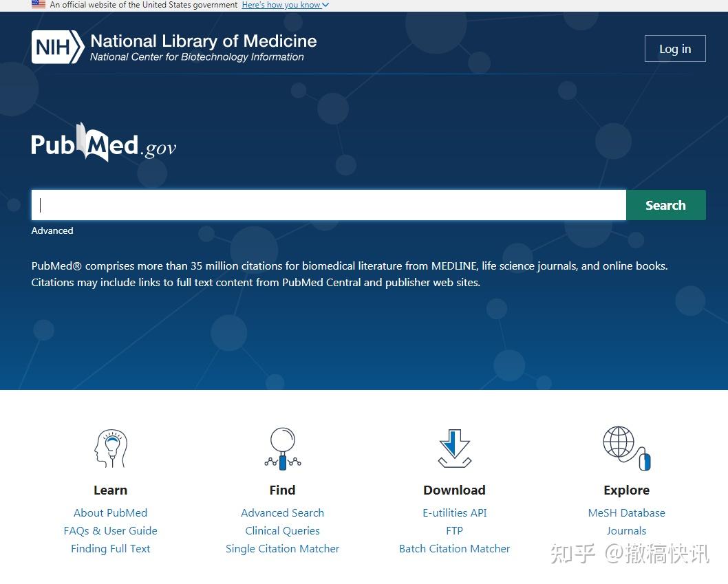
Task: Click the Download arrow icon
Action: 455,448
